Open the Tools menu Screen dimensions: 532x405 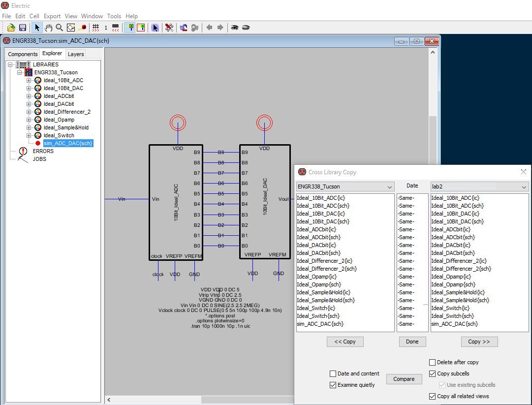click(x=114, y=16)
